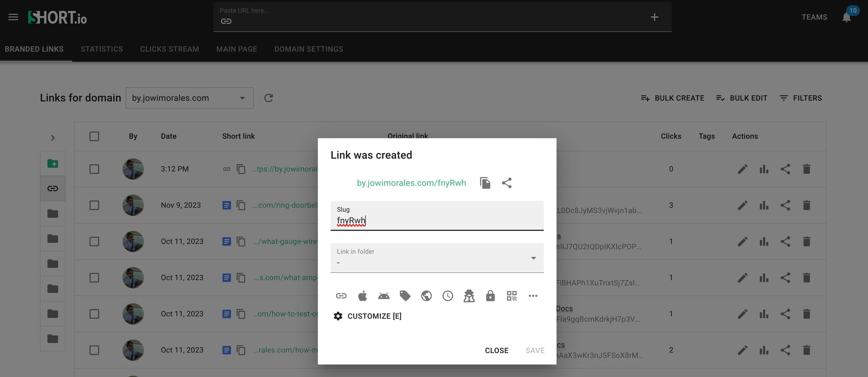Open the tag icon in the dialog
Screen dimensions: 868x377
(405, 296)
